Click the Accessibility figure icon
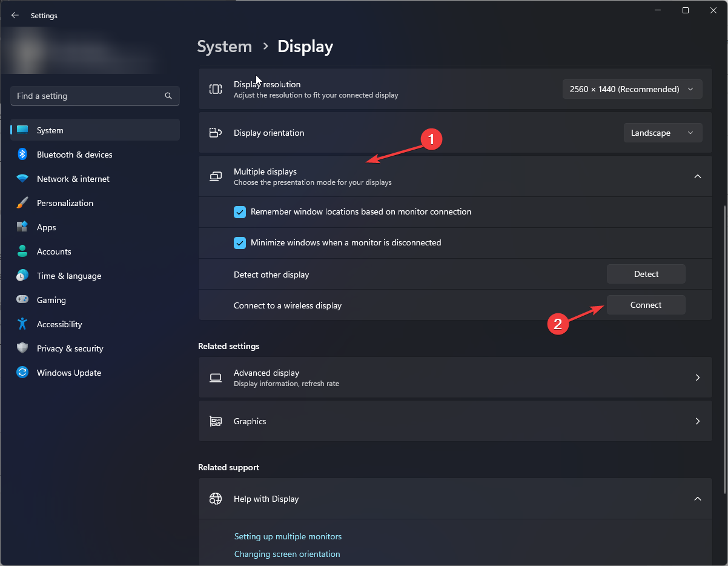The image size is (728, 566). point(22,324)
